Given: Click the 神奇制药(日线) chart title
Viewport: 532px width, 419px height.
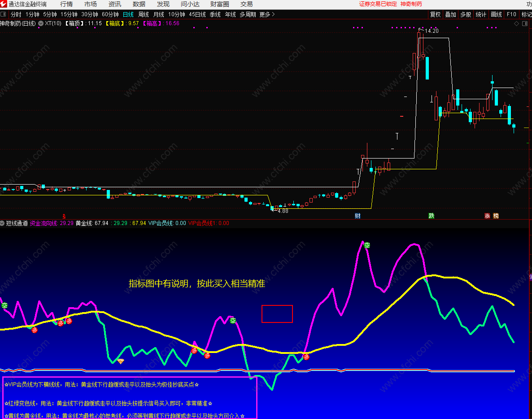Looking at the screenshot, I should [18, 23].
